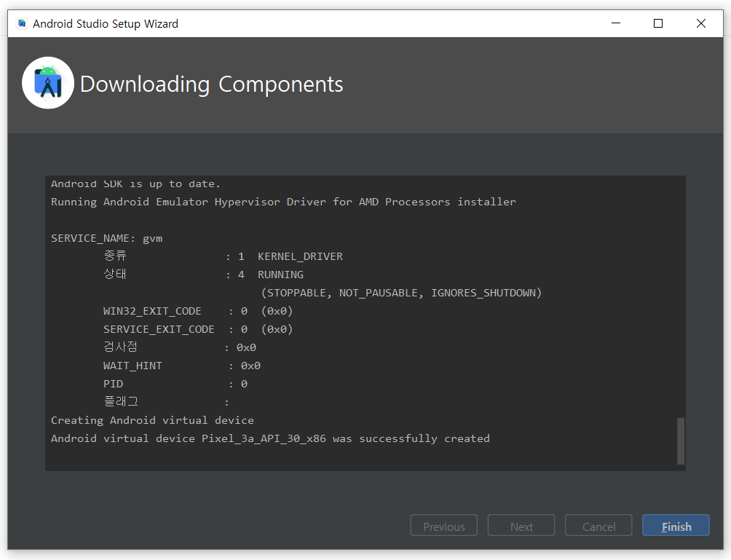Click the '상태' state log label

click(x=115, y=274)
